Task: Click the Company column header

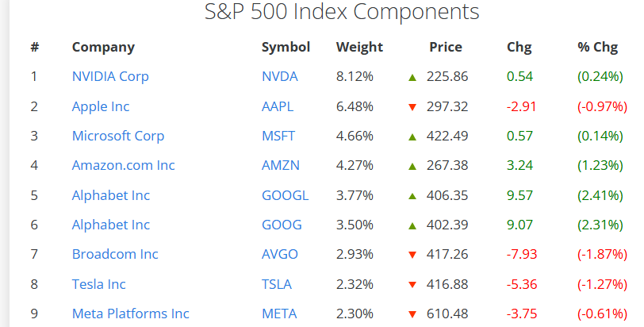Action: [103, 48]
